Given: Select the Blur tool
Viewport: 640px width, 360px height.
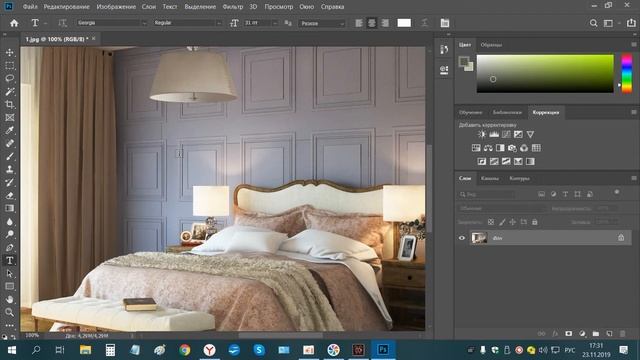Looking at the screenshot, I should point(9,222).
